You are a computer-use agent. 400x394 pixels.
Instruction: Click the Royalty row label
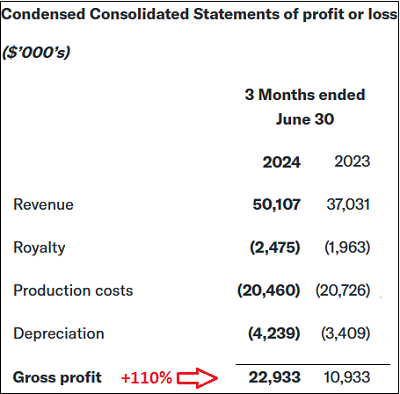(39, 248)
